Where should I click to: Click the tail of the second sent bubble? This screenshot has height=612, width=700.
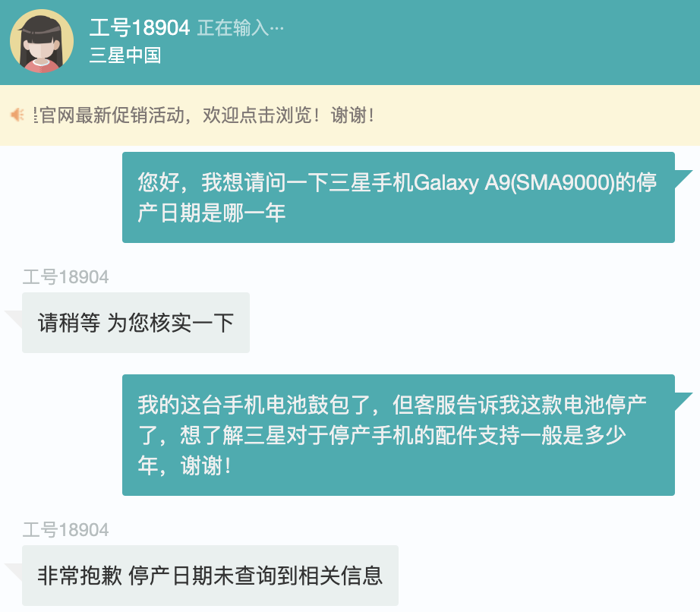click(x=683, y=402)
